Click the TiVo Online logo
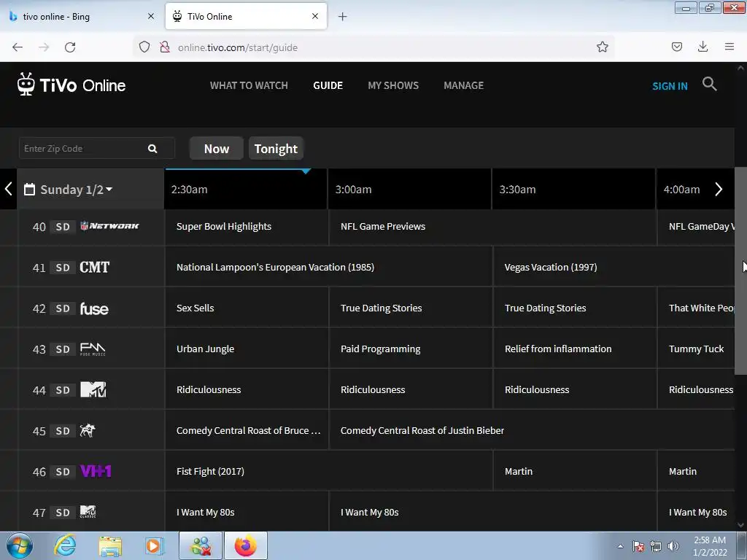The height and width of the screenshot is (560, 747). coord(71,85)
